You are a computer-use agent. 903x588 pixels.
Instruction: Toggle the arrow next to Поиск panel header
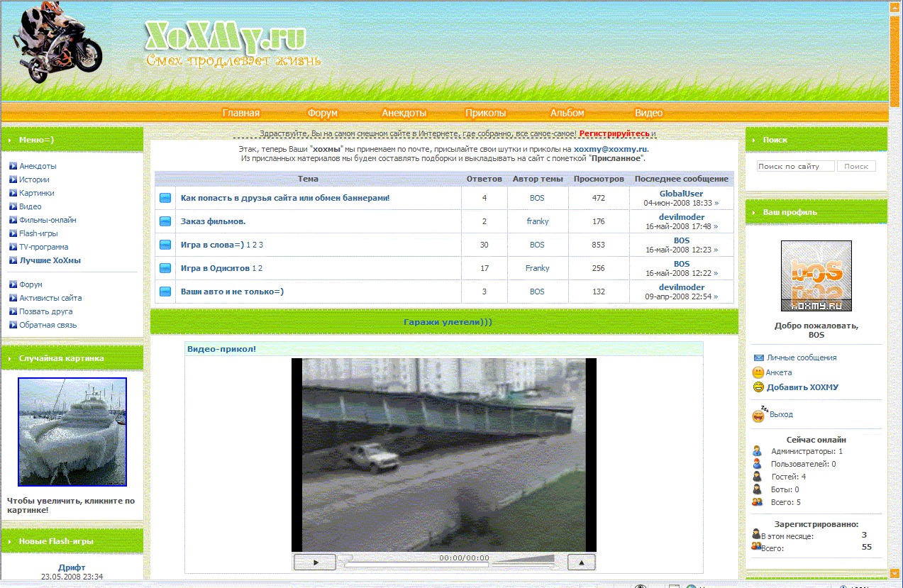click(x=755, y=139)
